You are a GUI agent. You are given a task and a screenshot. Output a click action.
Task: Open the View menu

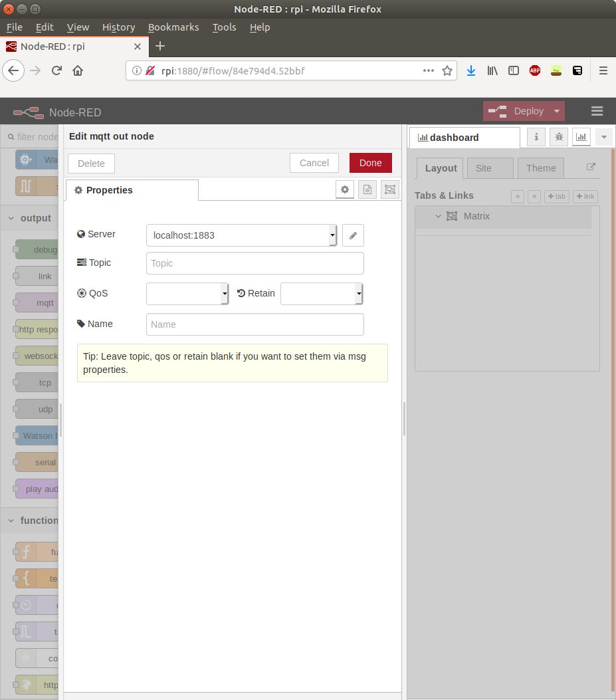[x=78, y=27]
